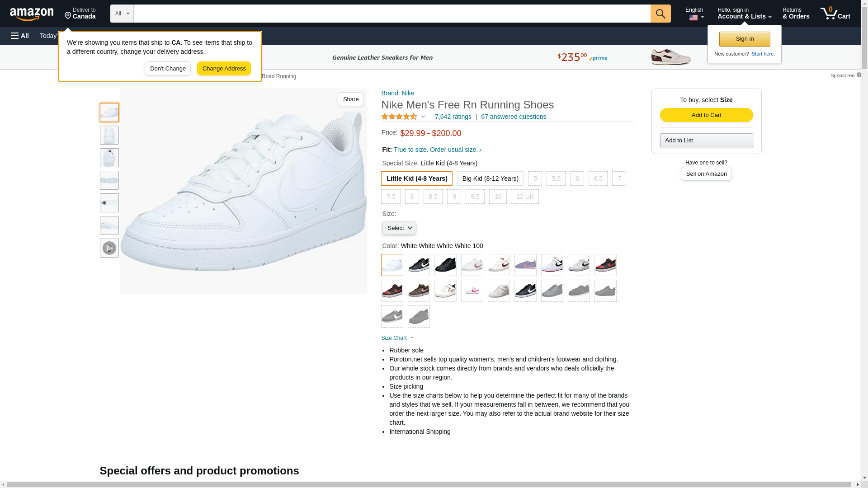The width and height of the screenshot is (868, 488).
Task: Click the Amazon logo
Action: 32,14
